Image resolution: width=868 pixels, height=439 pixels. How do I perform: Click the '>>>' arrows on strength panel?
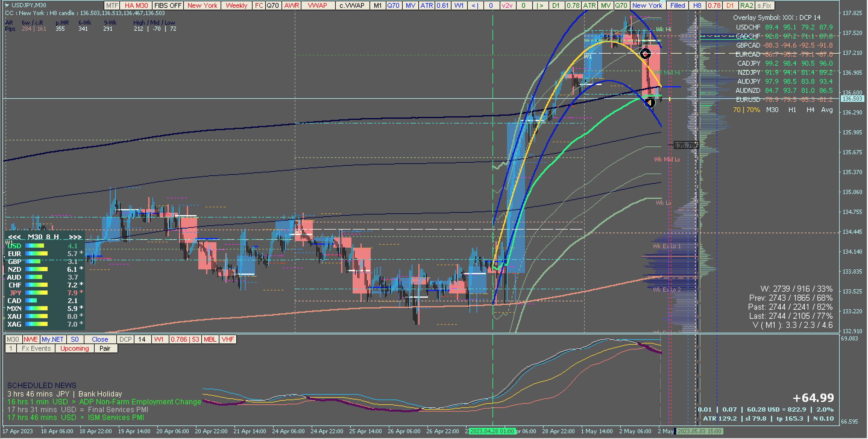click(x=75, y=237)
